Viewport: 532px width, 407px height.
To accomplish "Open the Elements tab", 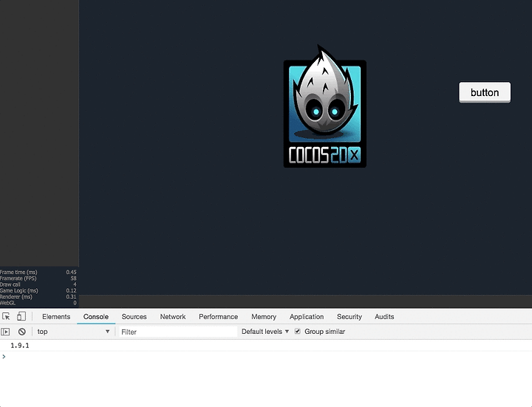I will coord(56,316).
